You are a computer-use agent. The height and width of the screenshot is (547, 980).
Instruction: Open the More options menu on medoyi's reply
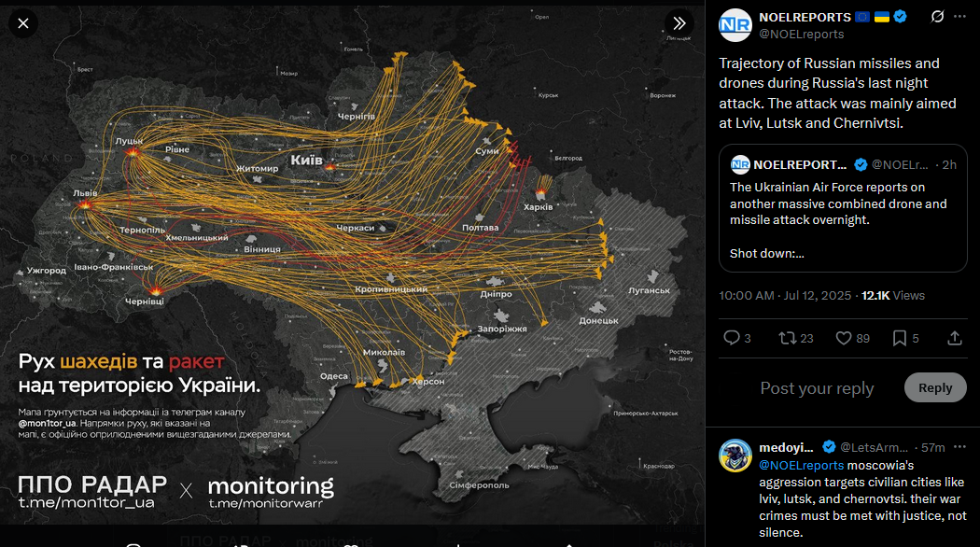960,447
